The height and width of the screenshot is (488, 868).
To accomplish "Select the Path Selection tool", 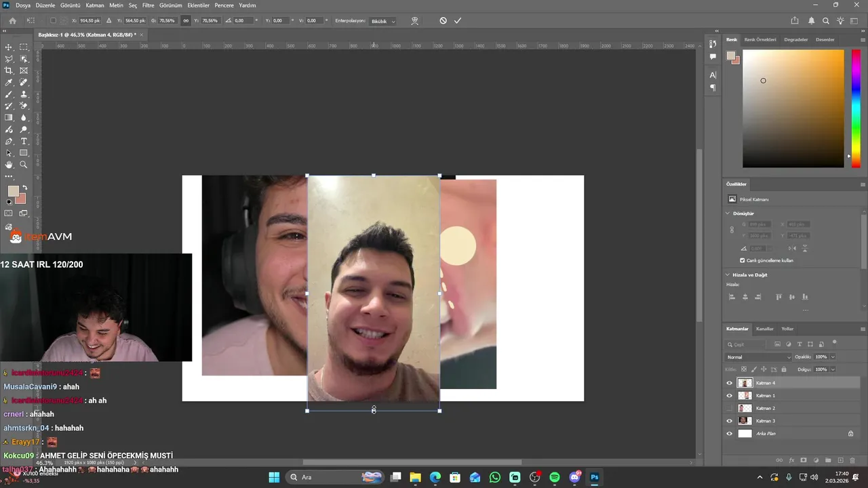I will pos(9,153).
